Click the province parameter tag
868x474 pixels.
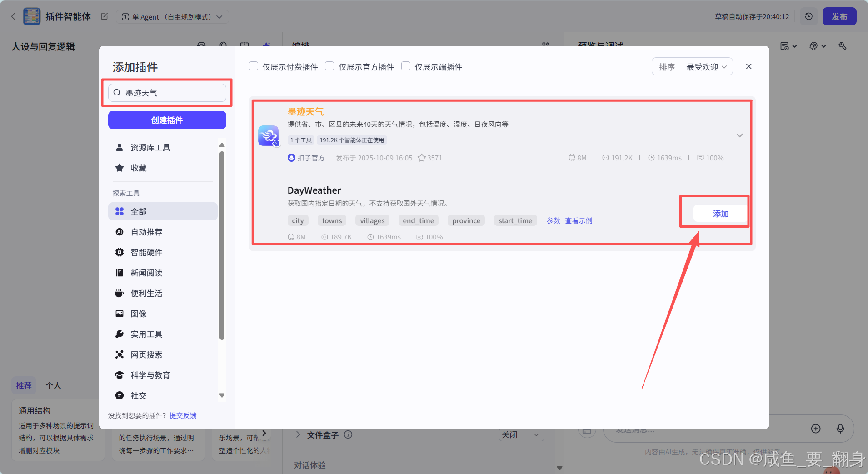click(466, 220)
